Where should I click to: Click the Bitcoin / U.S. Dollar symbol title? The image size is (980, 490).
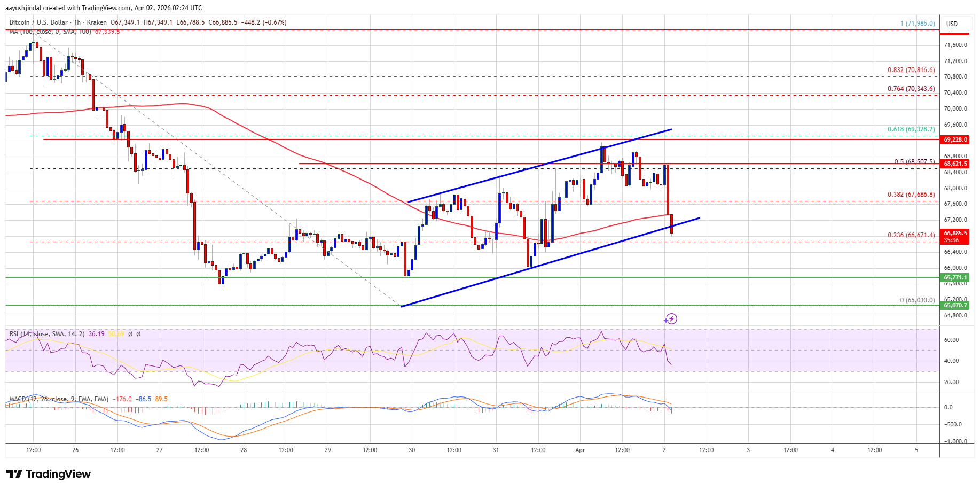coord(39,22)
